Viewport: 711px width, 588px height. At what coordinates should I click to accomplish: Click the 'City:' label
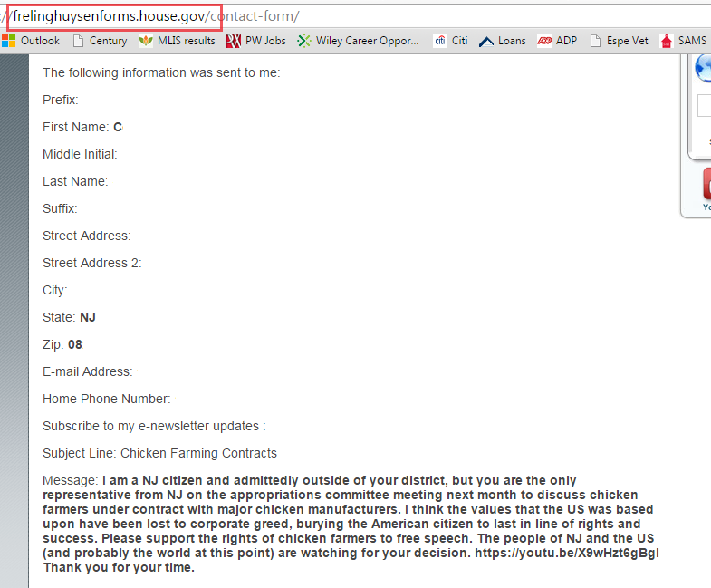pyautogui.click(x=55, y=290)
